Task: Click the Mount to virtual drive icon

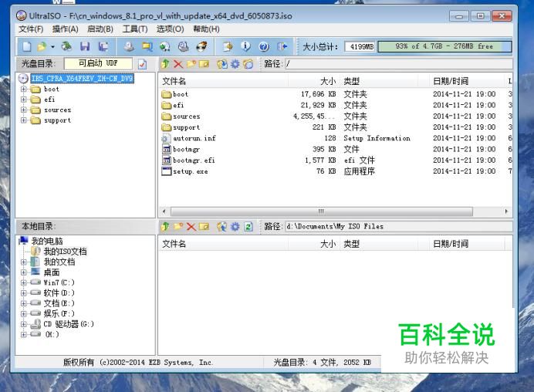Action: point(165,46)
